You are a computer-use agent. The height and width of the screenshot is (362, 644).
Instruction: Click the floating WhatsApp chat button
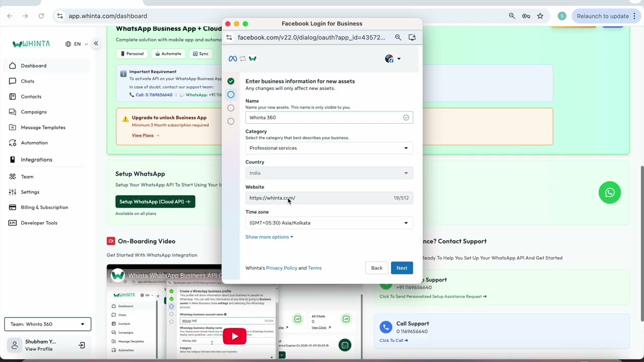pos(610,193)
